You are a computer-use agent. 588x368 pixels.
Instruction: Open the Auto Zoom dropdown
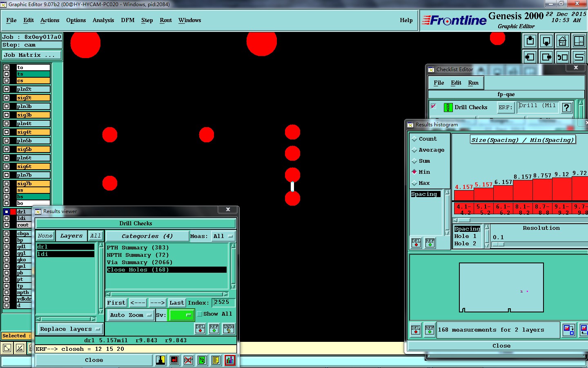tap(130, 315)
